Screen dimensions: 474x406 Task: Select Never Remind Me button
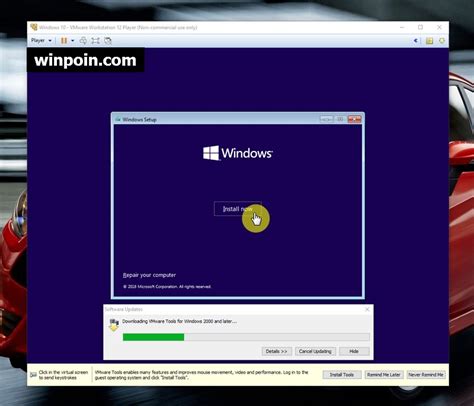tap(426, 375)
